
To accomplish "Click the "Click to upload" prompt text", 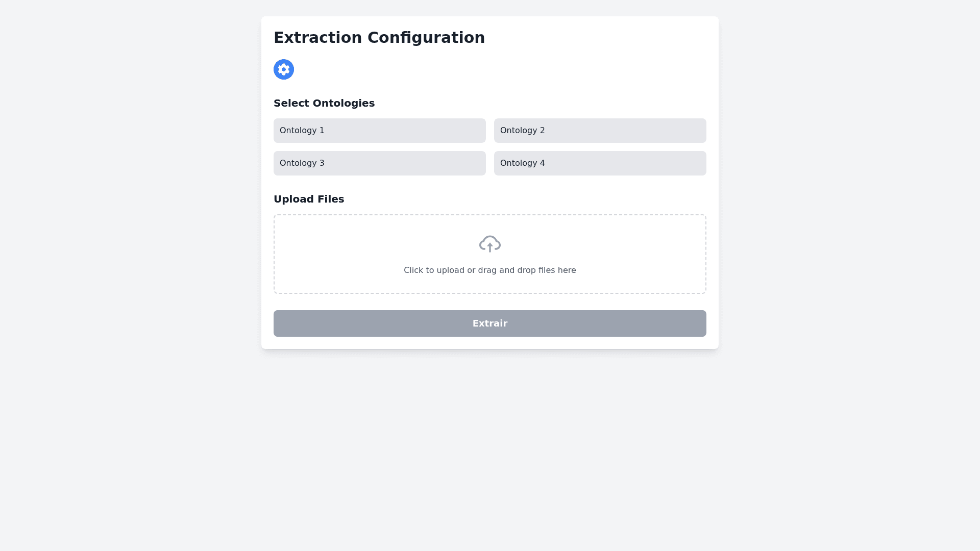I will (x=434, y=270).
